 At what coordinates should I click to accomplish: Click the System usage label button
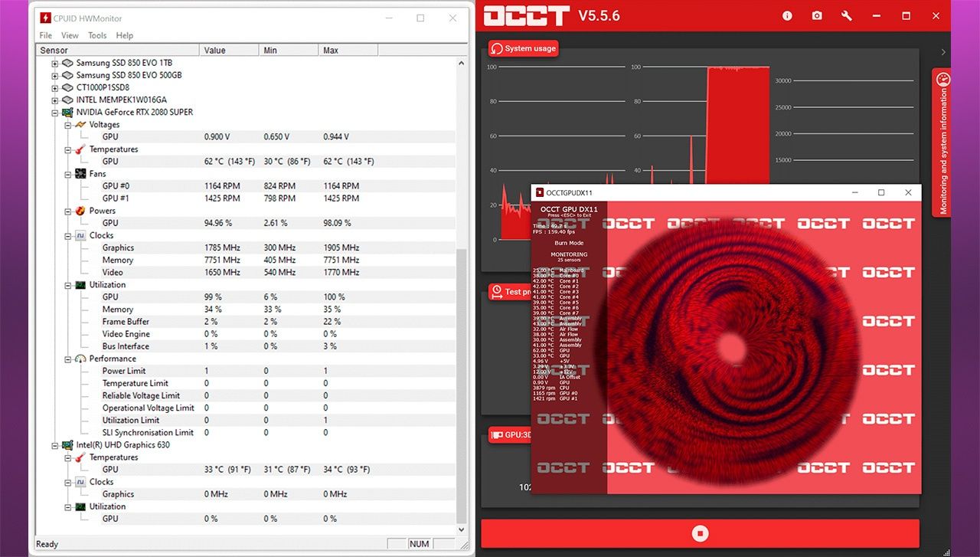point(524,48)
